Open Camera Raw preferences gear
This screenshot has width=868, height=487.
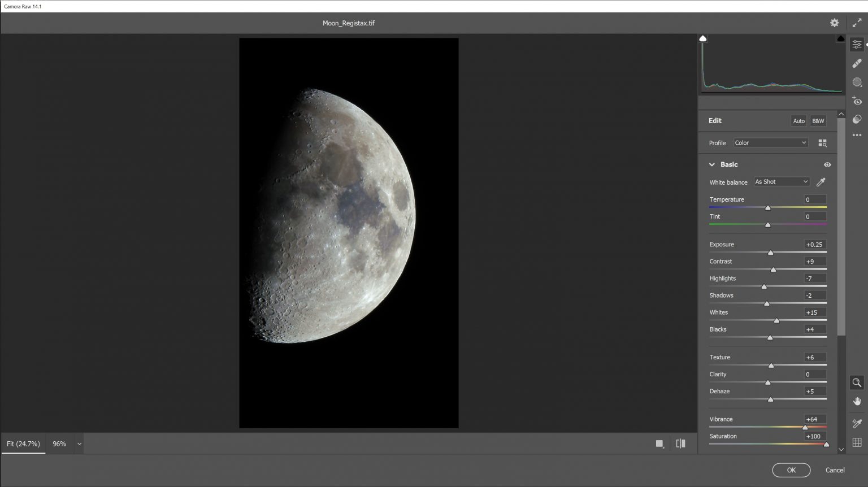(834, 23)
